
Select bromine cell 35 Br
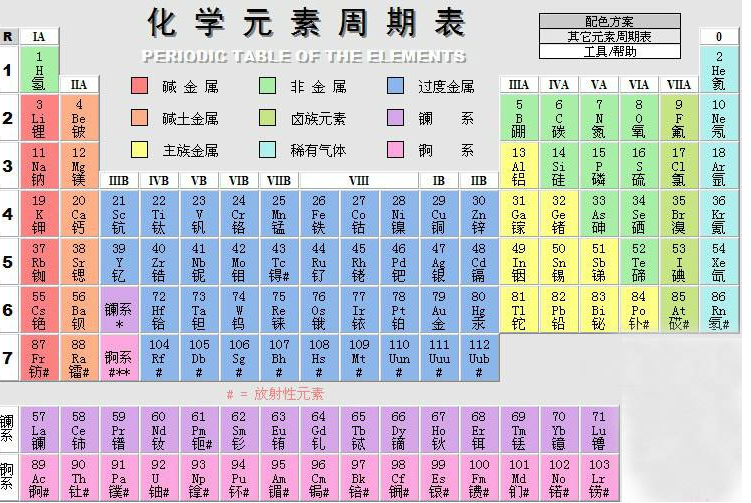(x=679, y=214)
